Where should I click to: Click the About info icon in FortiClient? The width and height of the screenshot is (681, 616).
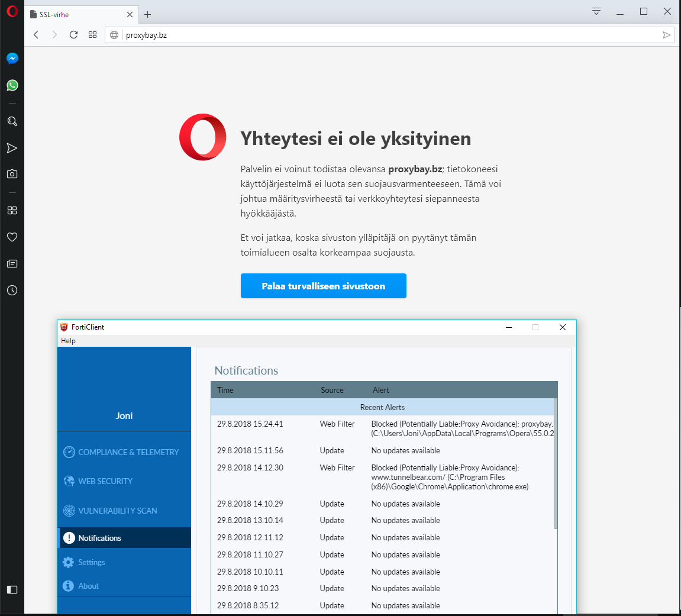(x=68, y=586)
